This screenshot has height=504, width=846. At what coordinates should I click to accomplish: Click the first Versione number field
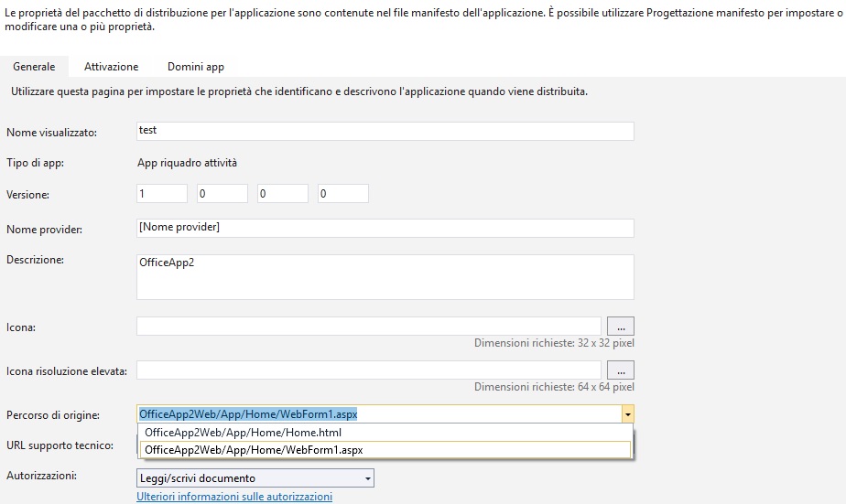(162, 194)
